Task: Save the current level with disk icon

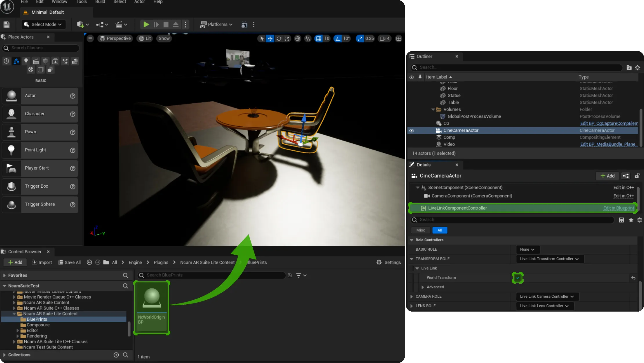Action: 6,24
